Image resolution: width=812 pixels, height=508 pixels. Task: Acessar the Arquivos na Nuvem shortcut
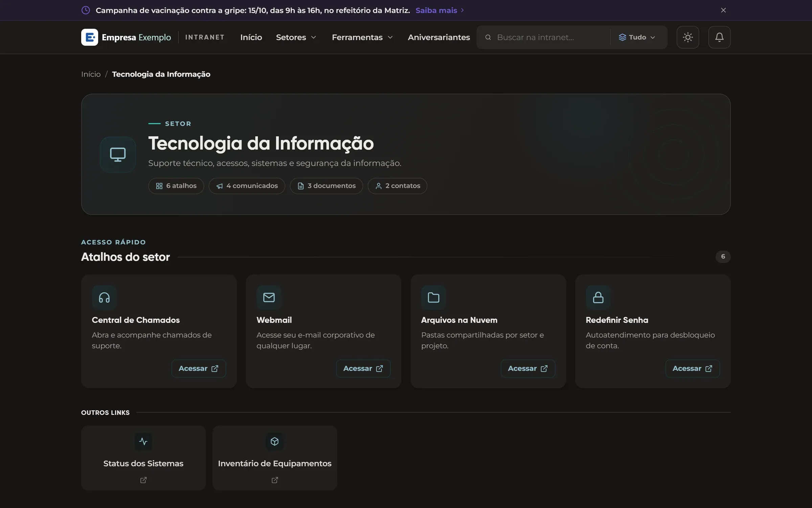[x=528, y=368]
